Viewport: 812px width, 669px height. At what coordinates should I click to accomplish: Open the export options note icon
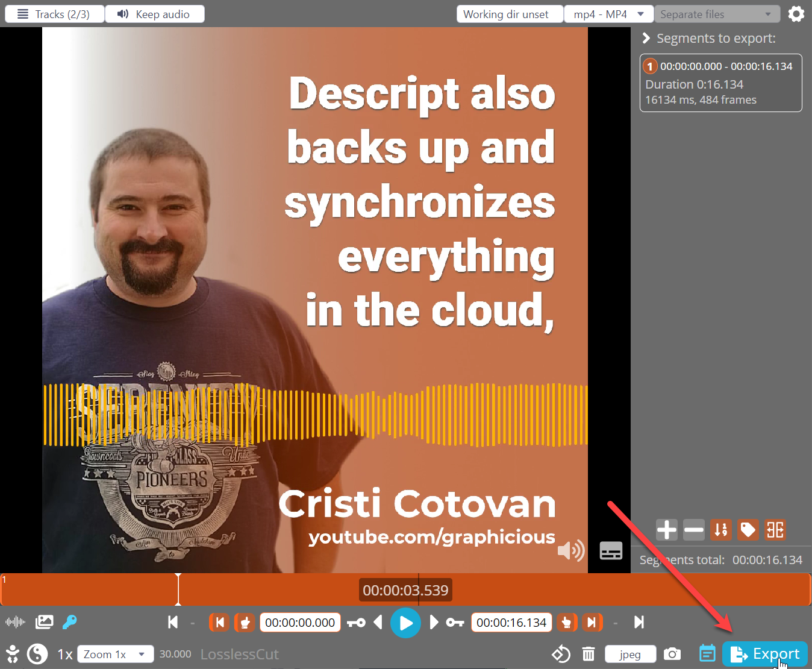(x=707, y=653)
